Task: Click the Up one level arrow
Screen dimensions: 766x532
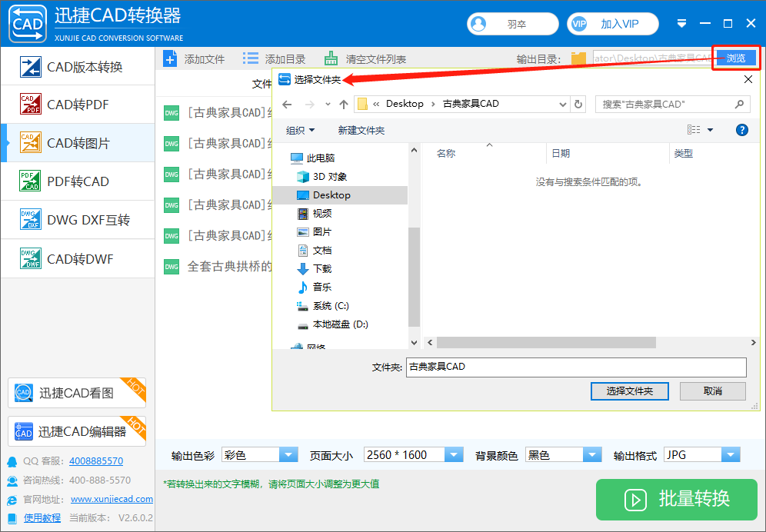Action: tap(344, 104)
